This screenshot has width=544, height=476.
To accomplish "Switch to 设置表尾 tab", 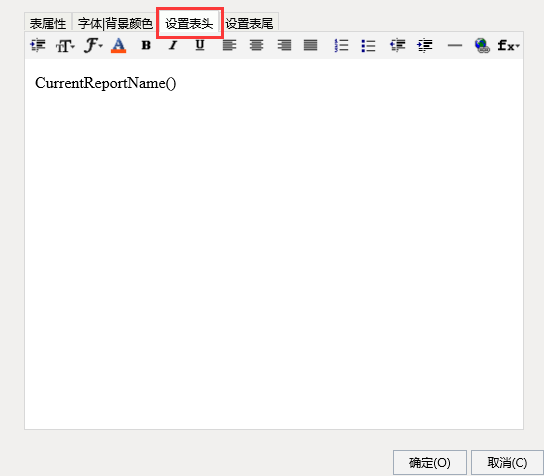I will point(249,24).
